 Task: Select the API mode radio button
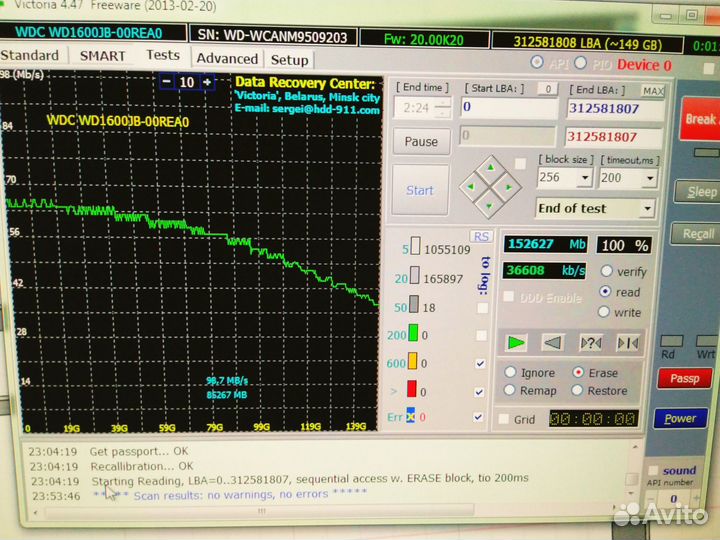pyautogui.click(x=537, y=62)
